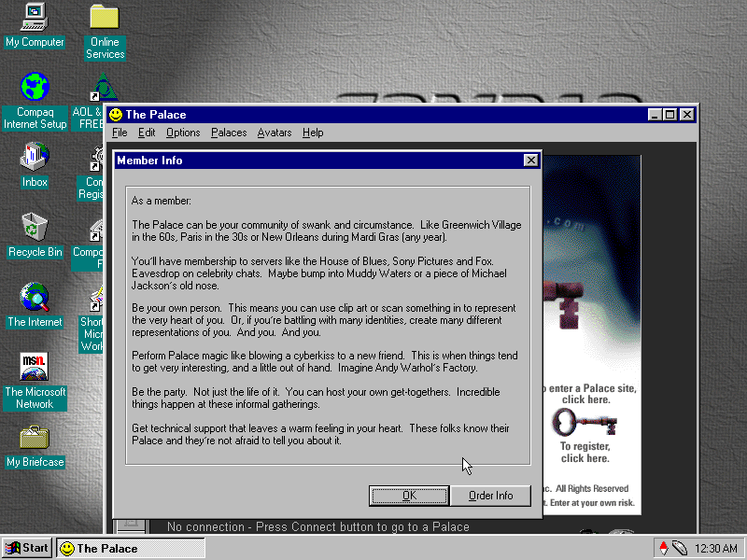Launch The Internet desktop icon
The height and width of the screenshot is (560, 747).
pos(35,297)
